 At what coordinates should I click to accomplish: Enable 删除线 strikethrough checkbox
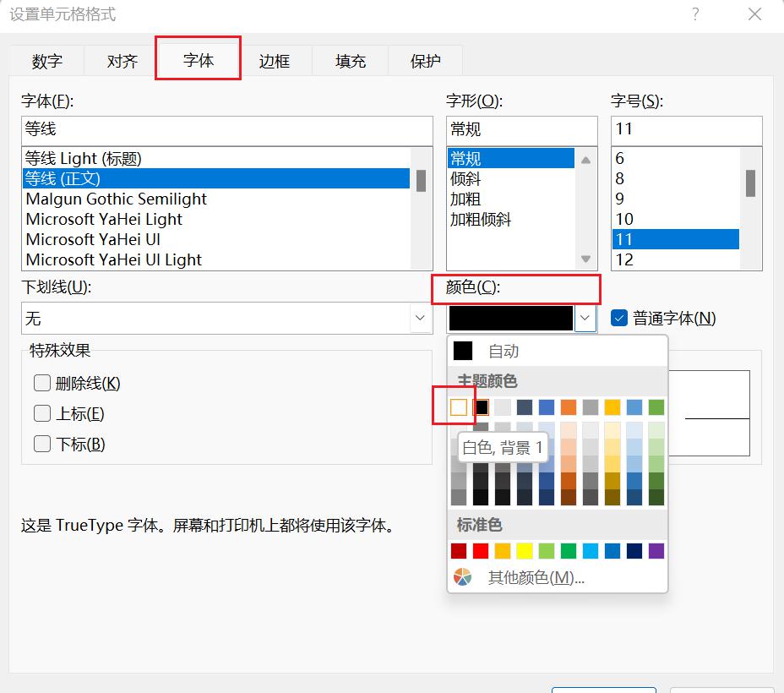coord(42,383)
